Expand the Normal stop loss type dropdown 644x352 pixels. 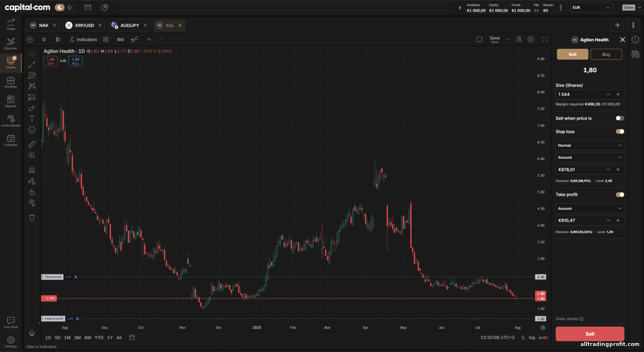click(589, 146)
